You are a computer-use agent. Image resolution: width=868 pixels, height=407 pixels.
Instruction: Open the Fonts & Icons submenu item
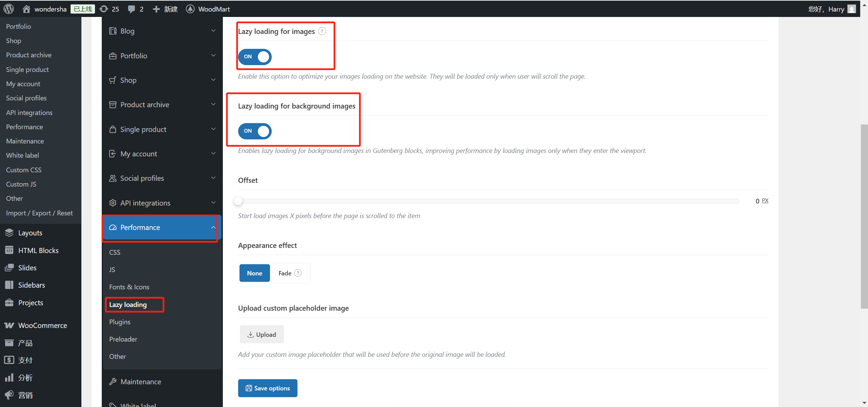[x=129, y=287]
